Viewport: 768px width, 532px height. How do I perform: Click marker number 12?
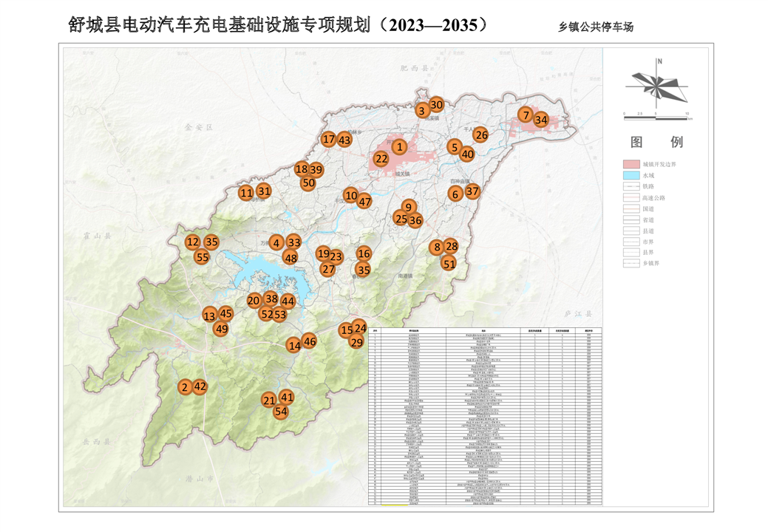193,242
